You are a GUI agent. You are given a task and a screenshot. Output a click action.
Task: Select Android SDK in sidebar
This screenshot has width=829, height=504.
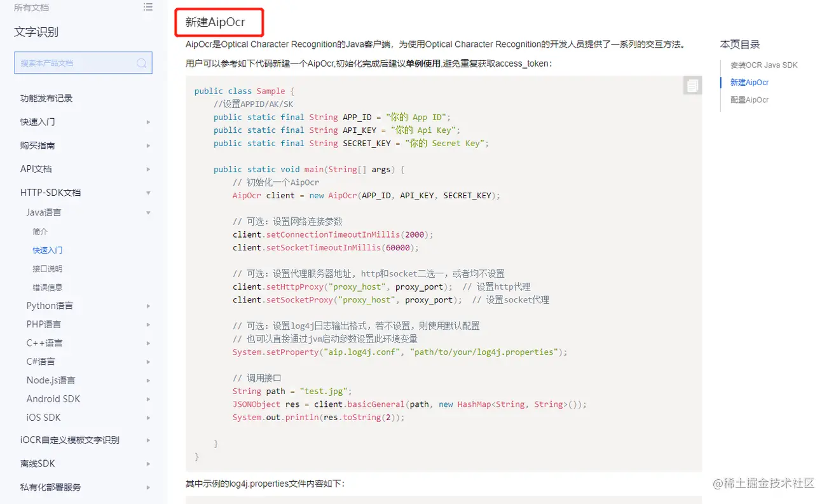tap(53, 399)
